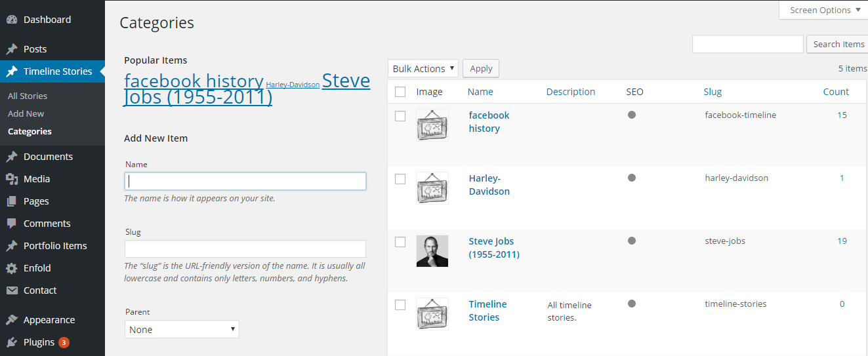This screenshot has height=356, width=868.
Task: Focus the Slug text field
Action: pyautogui.click(x=245, y=249)
